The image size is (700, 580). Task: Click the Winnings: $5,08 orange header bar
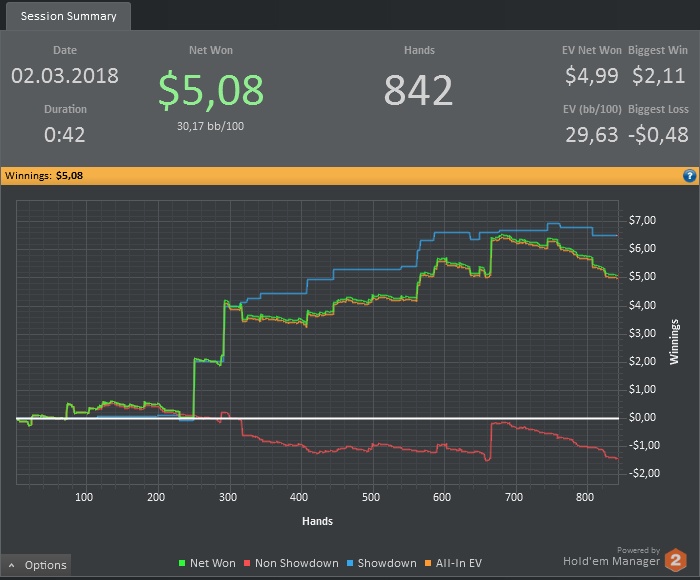pos(350,175)
